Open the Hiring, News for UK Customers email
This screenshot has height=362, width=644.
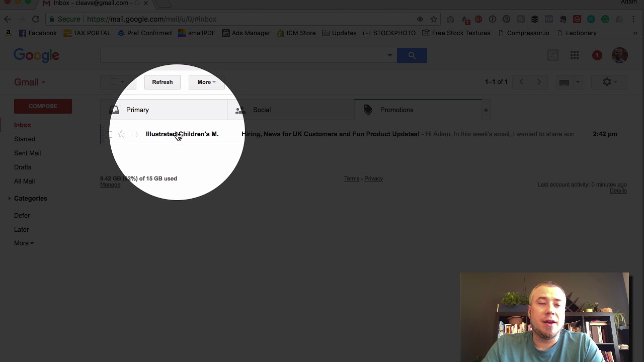click(x=331, y=134)
